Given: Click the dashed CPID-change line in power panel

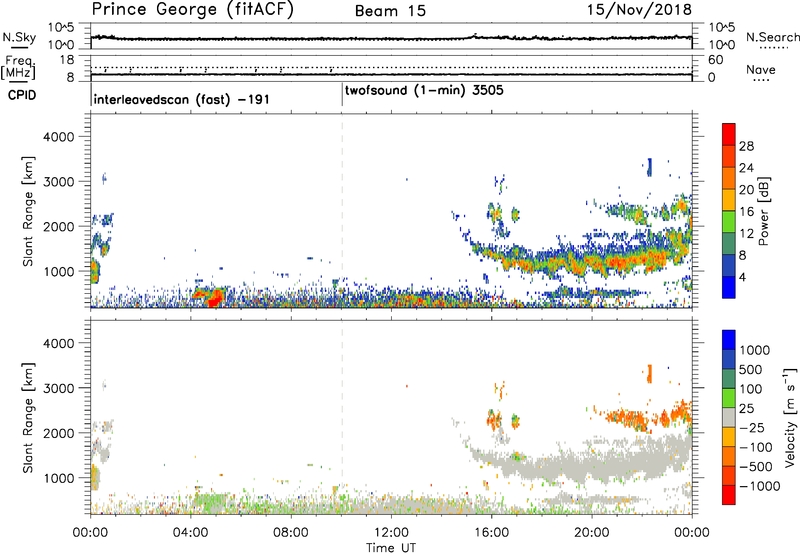Looking at the screenshot, I should (342, 211).
